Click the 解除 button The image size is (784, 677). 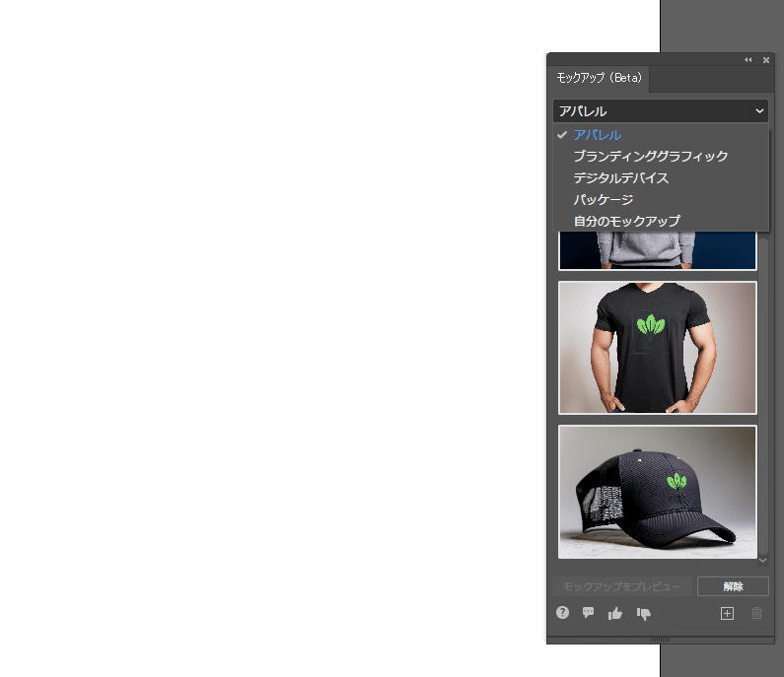(733, 586)
